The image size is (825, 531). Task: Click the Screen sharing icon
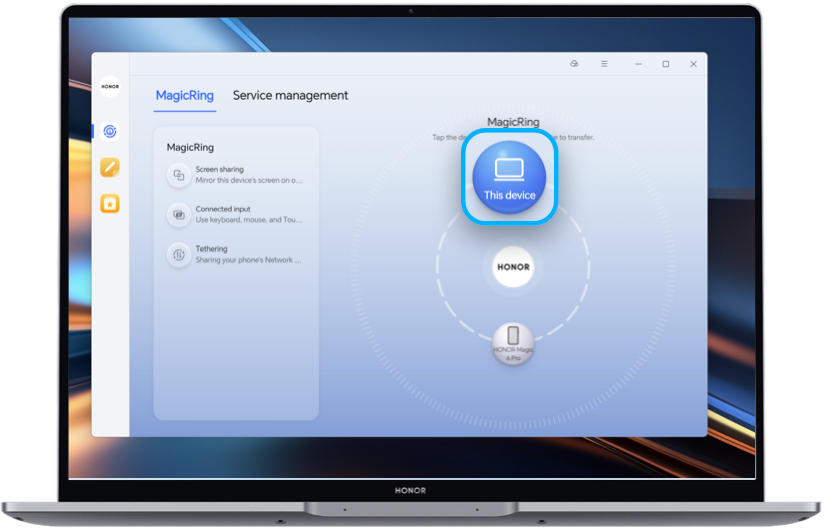pyautogui.click(x=179, y=175)
